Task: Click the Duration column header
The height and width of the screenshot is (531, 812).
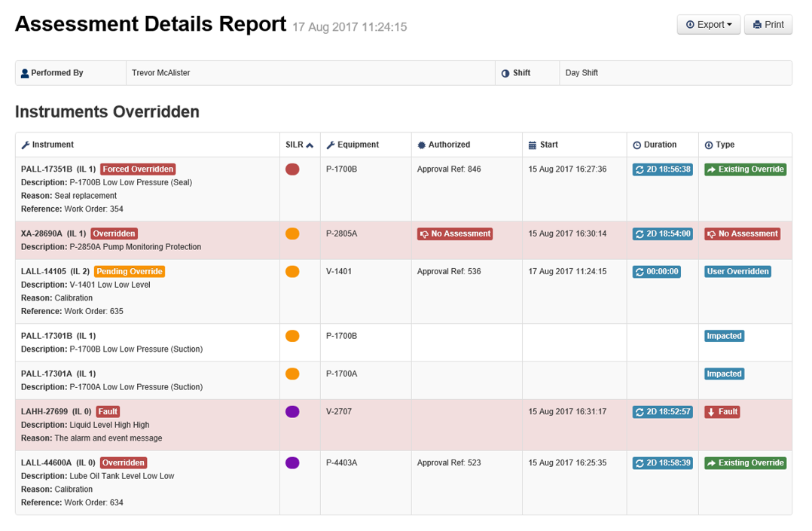Action: coord(659,145)
